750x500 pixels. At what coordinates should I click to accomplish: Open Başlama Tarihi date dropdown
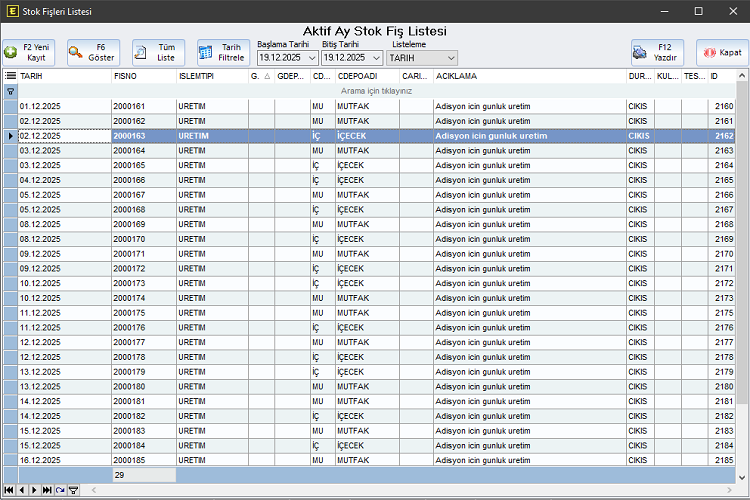coord(312,59)
